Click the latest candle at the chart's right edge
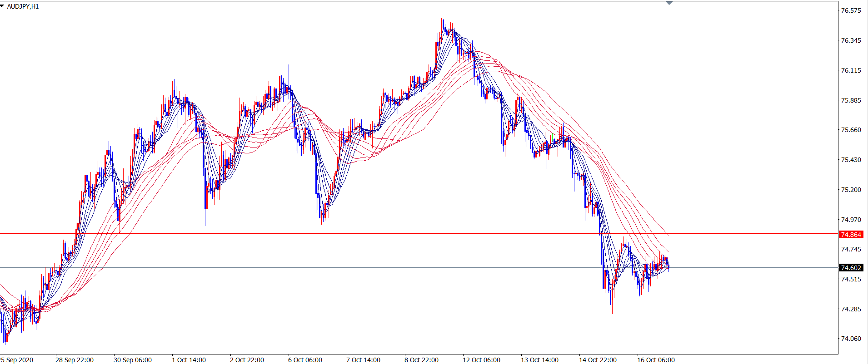Screen dimensions: 868x364 (x=668, y=267)
